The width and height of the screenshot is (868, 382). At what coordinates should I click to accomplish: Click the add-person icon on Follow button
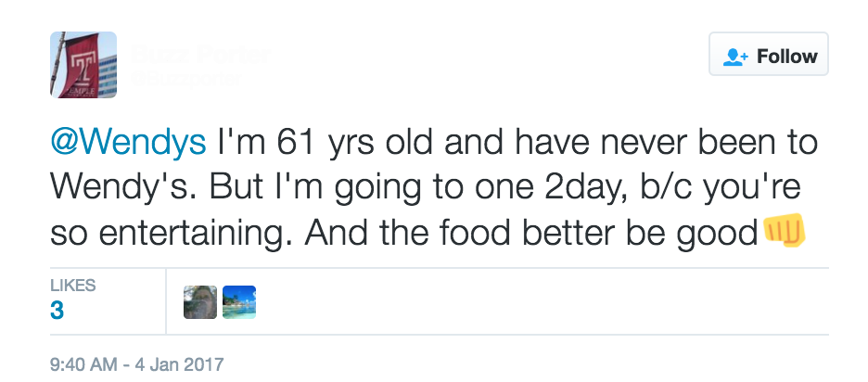736,57
